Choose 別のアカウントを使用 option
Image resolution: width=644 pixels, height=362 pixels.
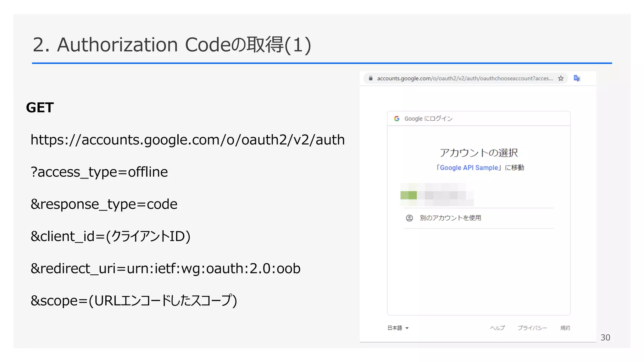point(450,218)
